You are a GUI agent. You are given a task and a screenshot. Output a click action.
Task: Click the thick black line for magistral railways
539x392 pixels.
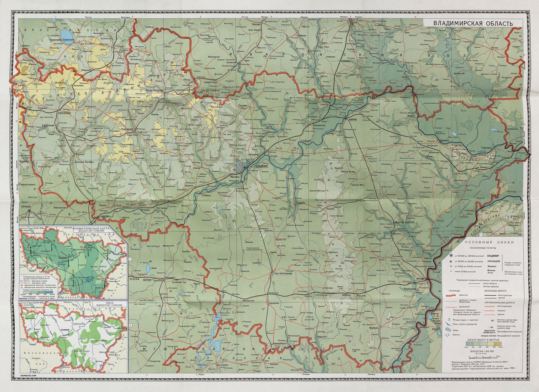tap(491, 295)
